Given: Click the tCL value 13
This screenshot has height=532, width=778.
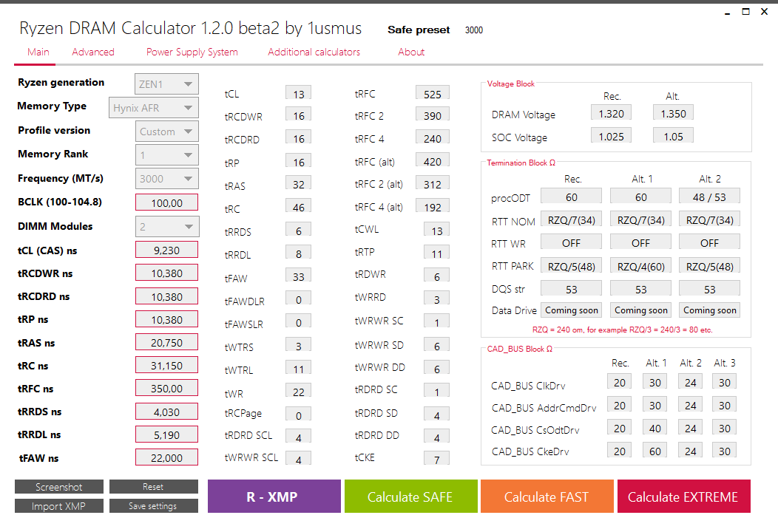Looking at the screenshot, I should [299, 94].
